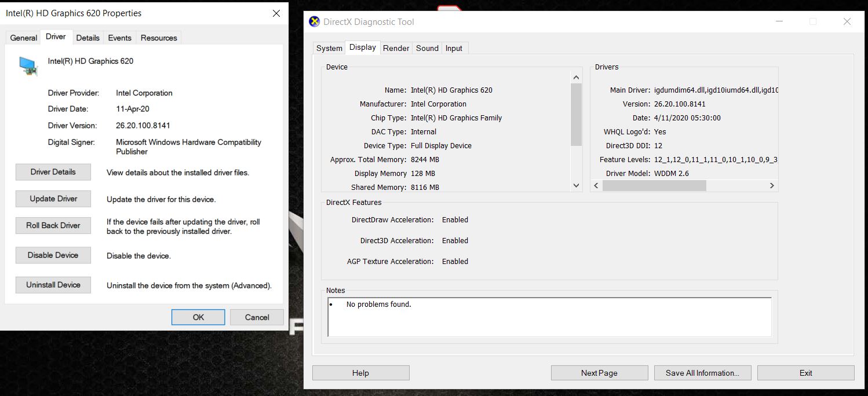Click Drivers panel scroll right arrow

(x=772, y=185)
